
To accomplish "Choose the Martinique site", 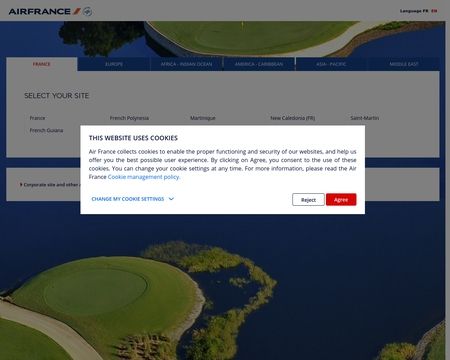I will pos(203,118).
